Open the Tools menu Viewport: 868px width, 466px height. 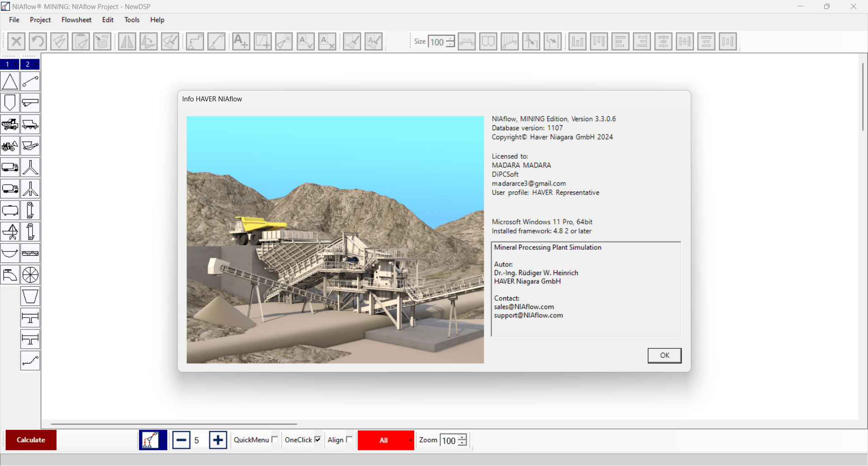click(x=132, y=20)
